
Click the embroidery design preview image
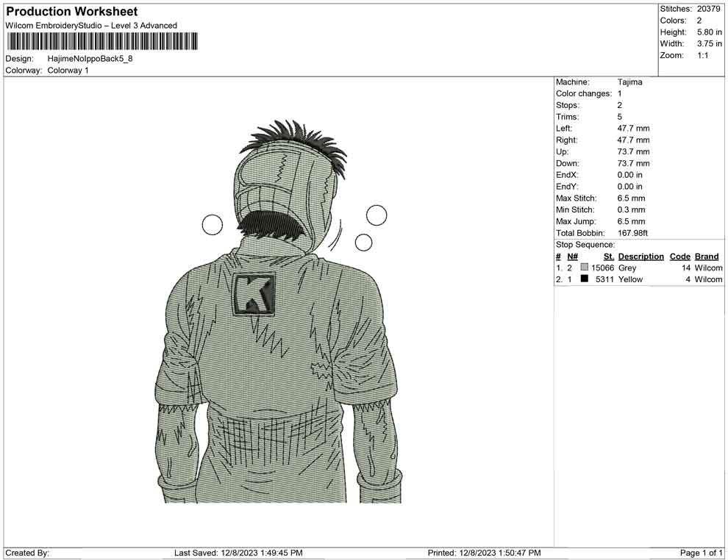pos(278,311)
